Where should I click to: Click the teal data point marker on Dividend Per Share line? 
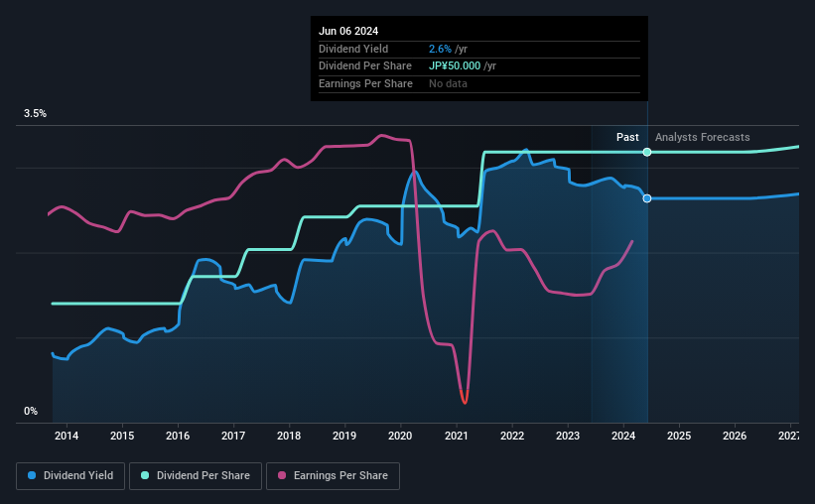point(647,152)
